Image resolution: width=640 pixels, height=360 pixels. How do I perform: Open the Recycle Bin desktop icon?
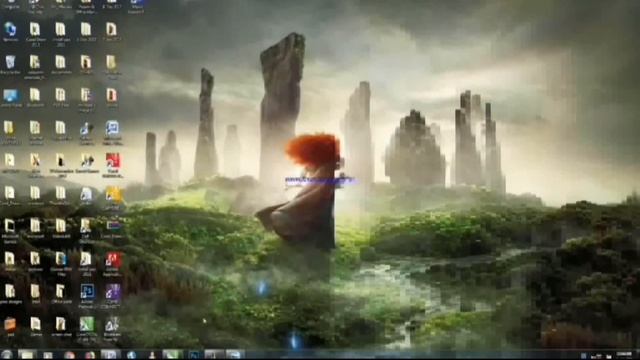click(x=10, y=62)
